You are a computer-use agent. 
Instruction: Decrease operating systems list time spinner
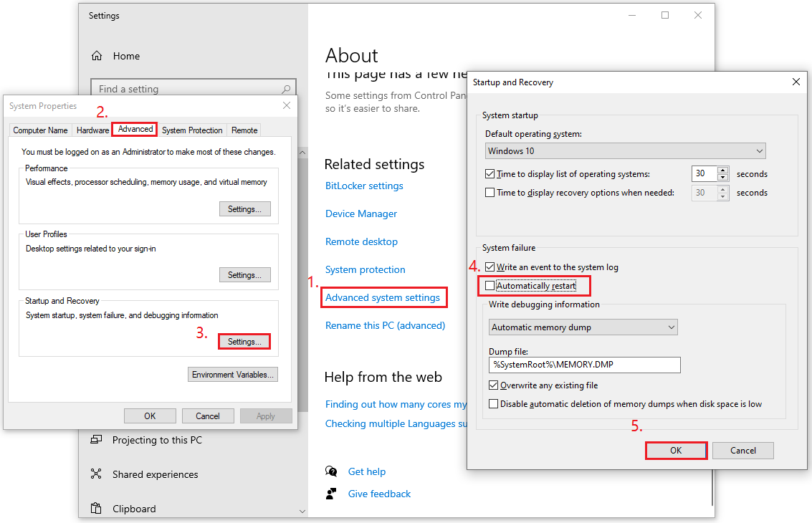(723, 178)
